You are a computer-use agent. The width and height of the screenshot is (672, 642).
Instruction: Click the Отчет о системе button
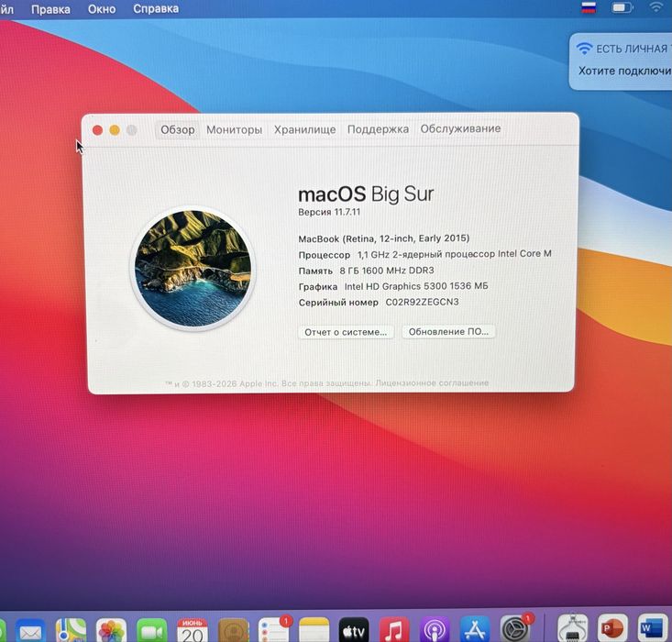[x=346, y=332]
